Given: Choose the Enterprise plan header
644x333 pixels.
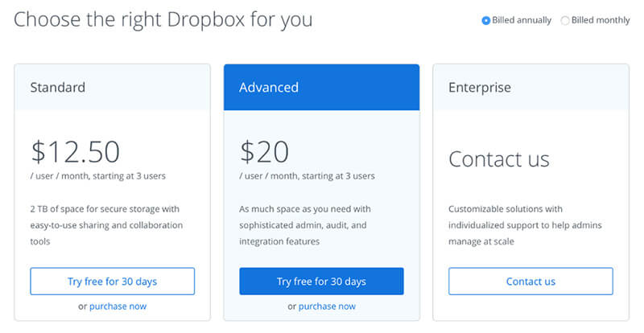Looking at the screenshot, I should (x=480, y=87).
